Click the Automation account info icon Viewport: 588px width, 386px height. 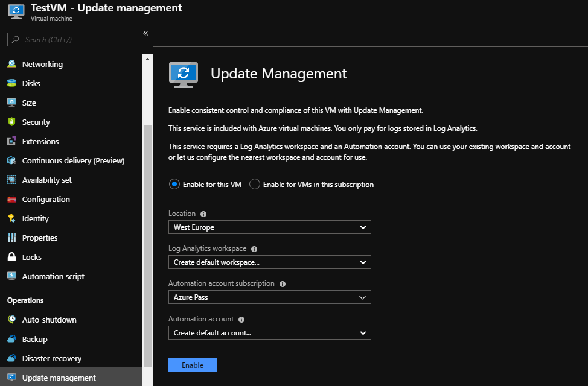tap(241, 320)
